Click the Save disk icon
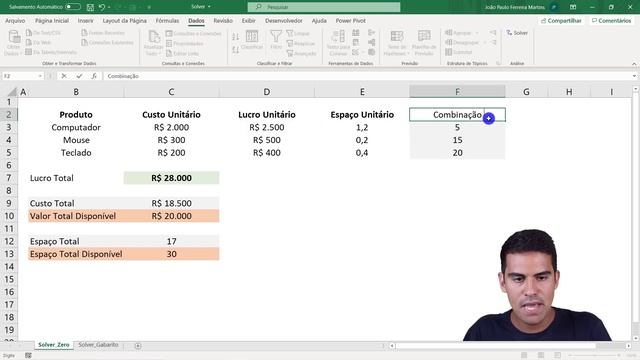 tap(90, 7)
